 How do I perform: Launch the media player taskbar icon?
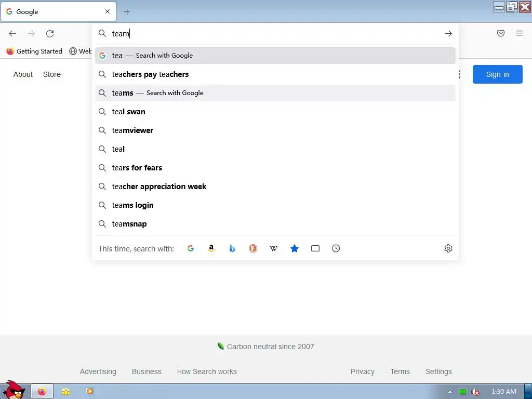point(90,391)
